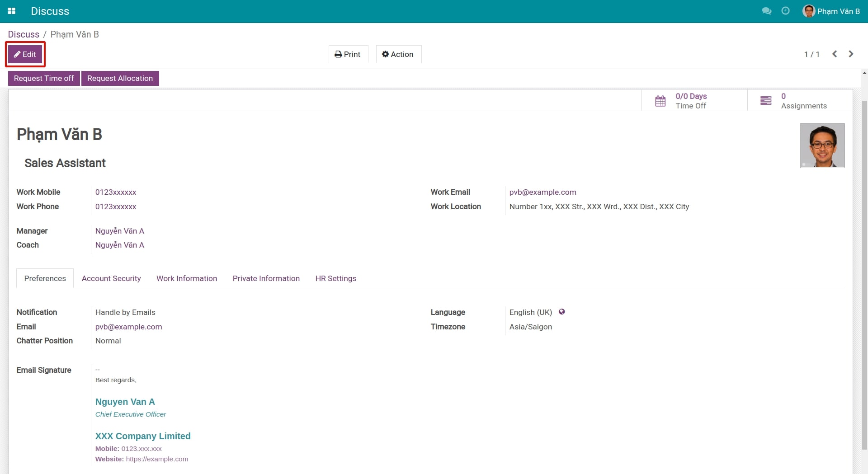The height and width of the screenshot is (474, 868).
Task: Click the Assignments list icon
Action: pos(766,101)
